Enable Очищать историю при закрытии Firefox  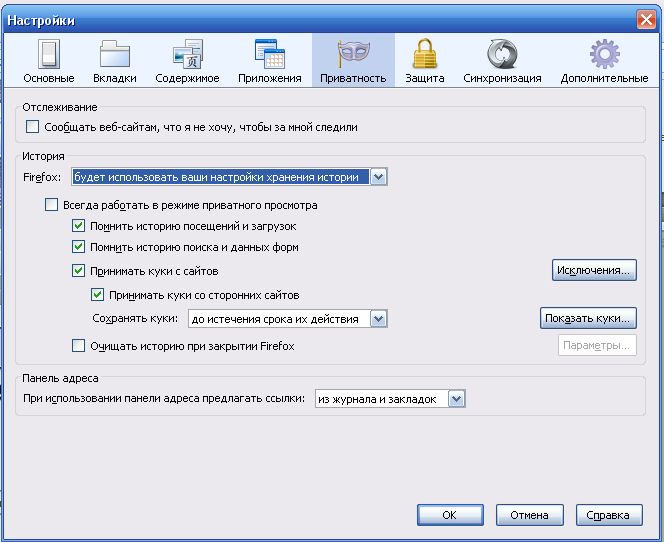[79, 346]
